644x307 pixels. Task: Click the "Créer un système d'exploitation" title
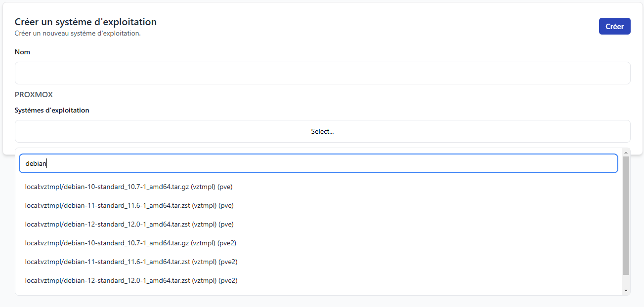pyautogui.click(x=86, y=22)
